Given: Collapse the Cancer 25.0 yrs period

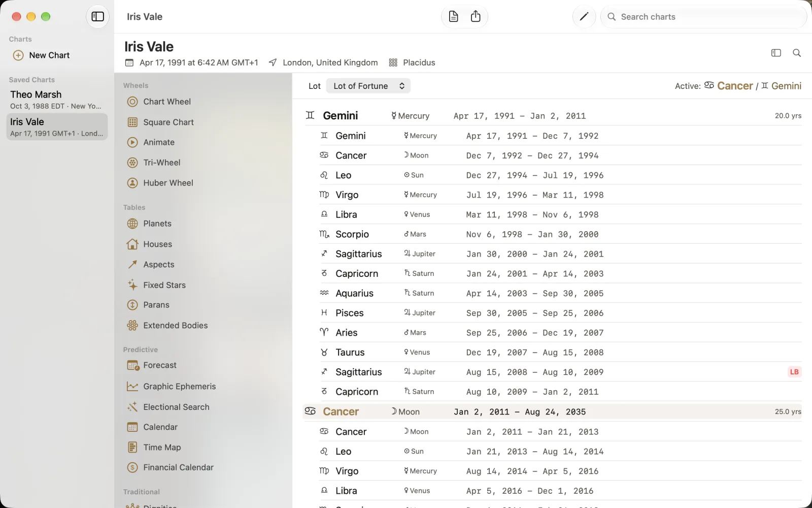Looking at the screenshot, I should click(x=552, y=412).
